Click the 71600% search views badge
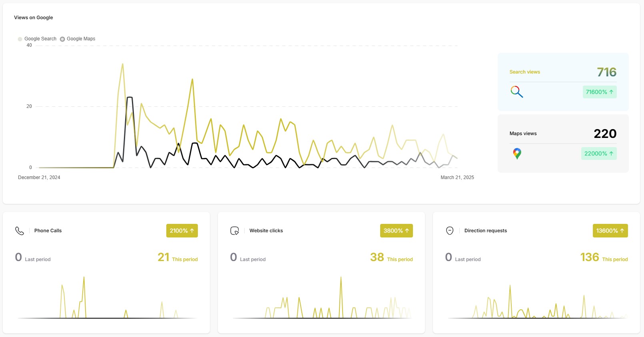Screen dimensions: 644x337 pyautogui.click(x=599, y=92)
